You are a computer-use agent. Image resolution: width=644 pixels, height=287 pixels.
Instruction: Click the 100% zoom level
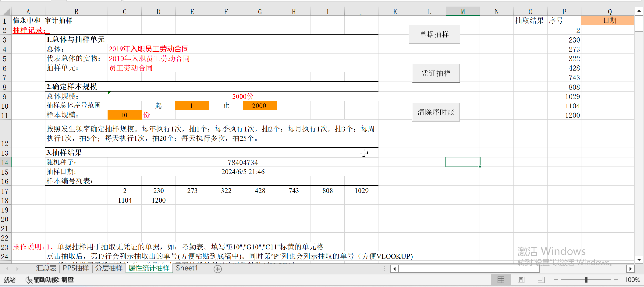pos(632,280)
